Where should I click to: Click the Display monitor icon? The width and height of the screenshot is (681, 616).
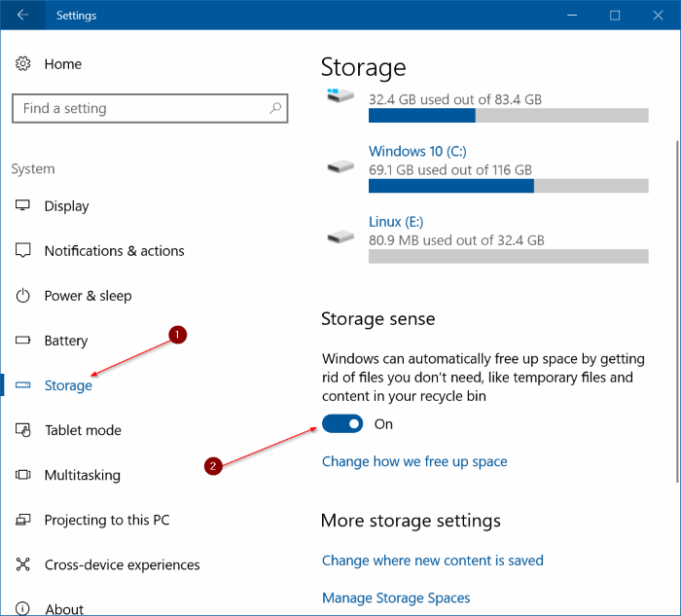click(x=23, y=206)
